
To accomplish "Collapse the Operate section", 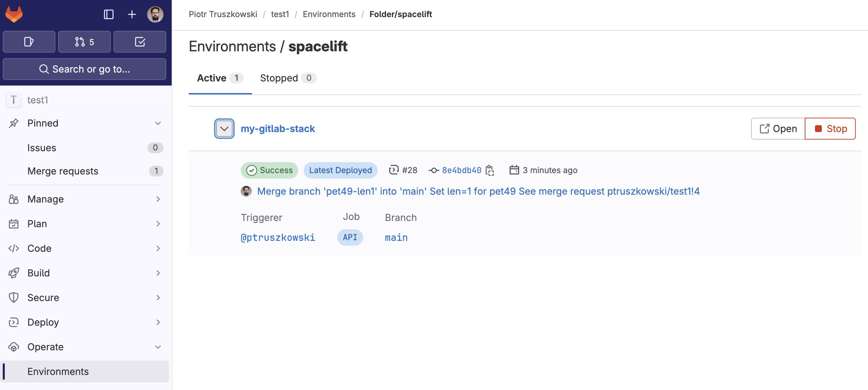I will 158,347.
